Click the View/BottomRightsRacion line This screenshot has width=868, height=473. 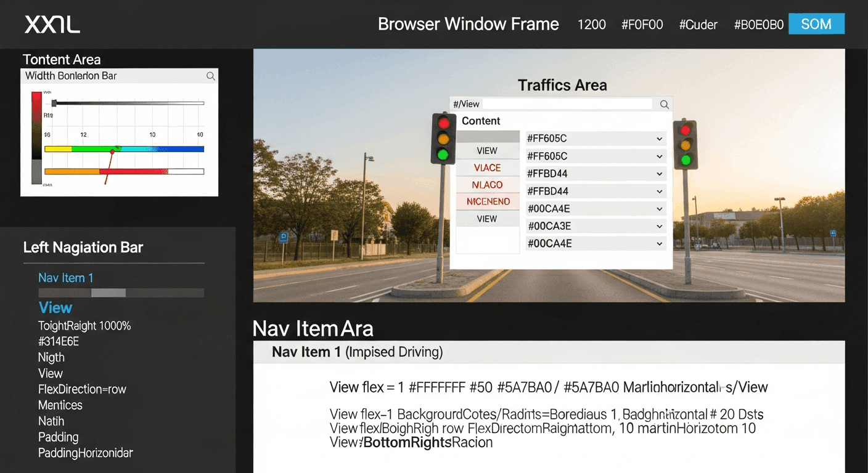(x=411, y=442)
